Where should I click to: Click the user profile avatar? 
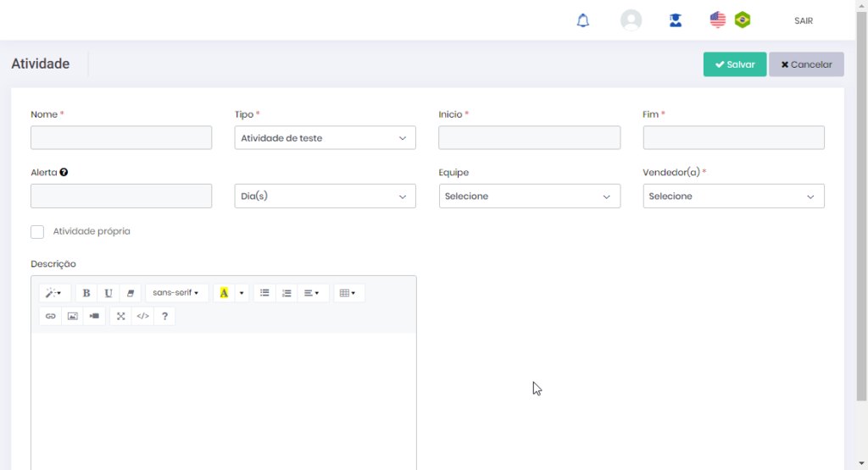[x=631, y=20]
